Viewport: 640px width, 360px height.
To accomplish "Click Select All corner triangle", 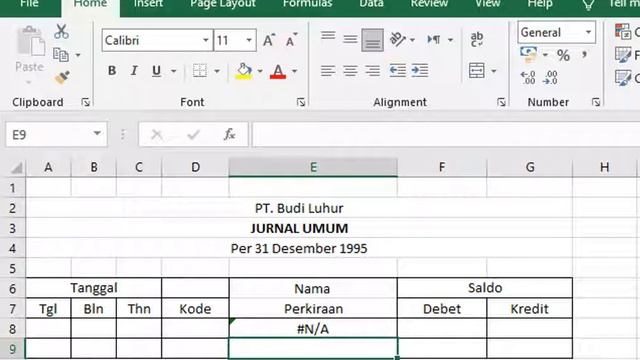I will coord(16,168).
